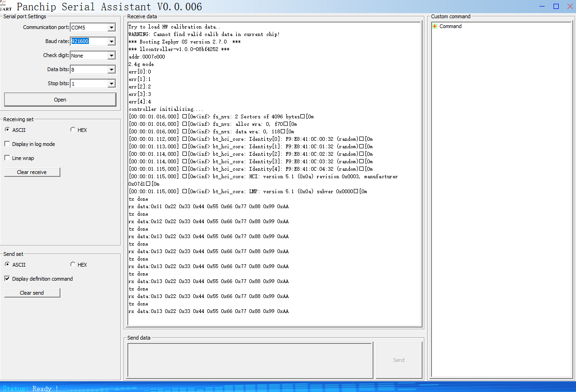
Task: Click the baud rate value 921600
Action: (x=80, y=41)
